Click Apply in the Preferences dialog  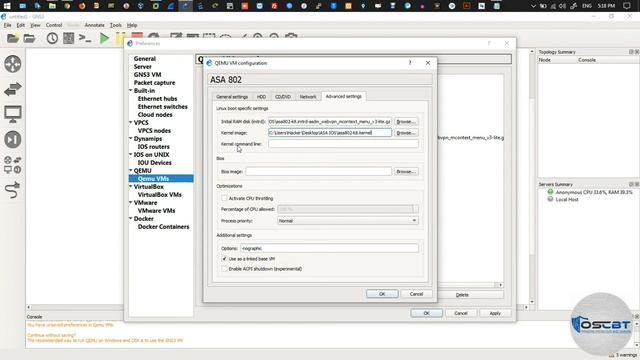[495, 313]
